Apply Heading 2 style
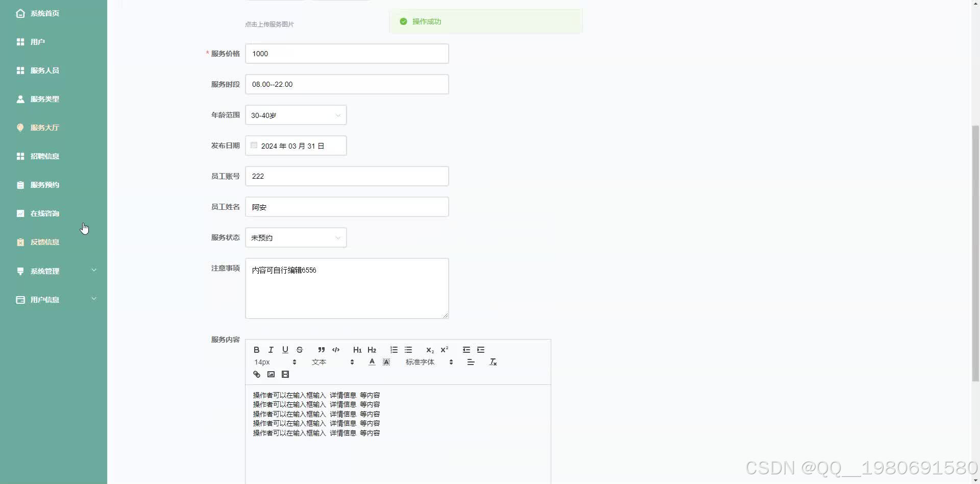980x484 pixels. [x=372, y=350]
